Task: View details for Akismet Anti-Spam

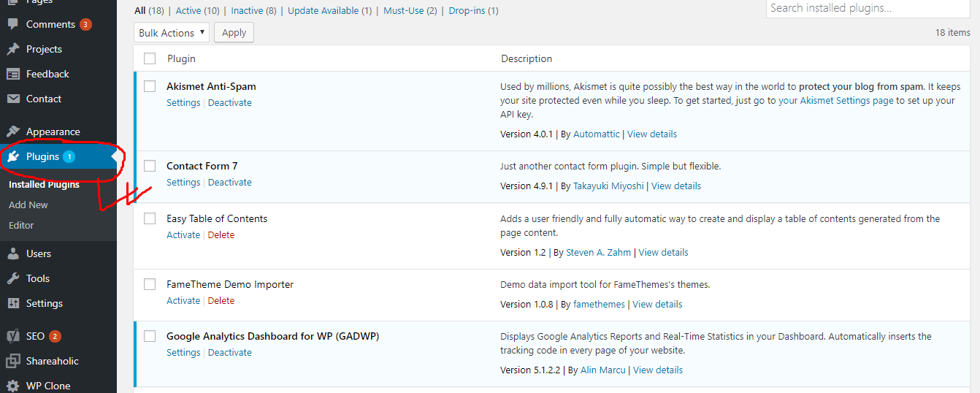Action: (x=652, y=134)
